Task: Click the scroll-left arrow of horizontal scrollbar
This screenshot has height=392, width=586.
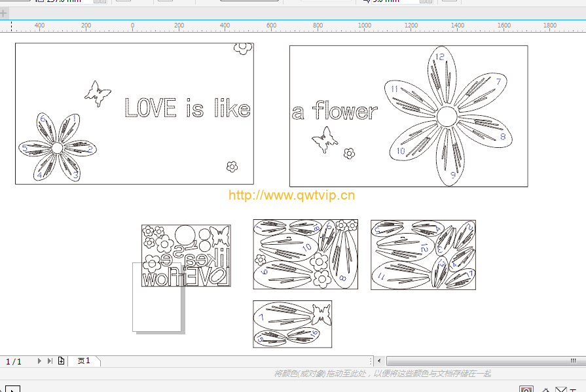Action: point(379,361)
